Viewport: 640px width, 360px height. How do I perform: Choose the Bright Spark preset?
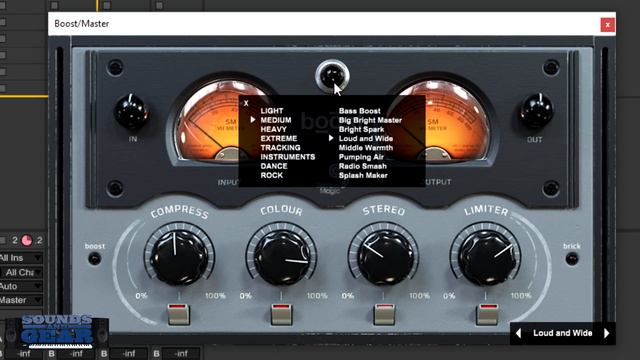pos(361,129)
